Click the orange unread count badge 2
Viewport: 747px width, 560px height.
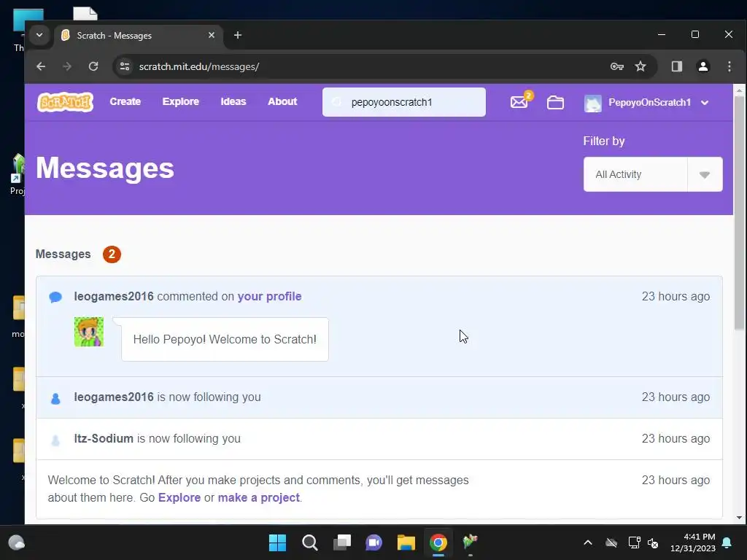click(112, 254)
